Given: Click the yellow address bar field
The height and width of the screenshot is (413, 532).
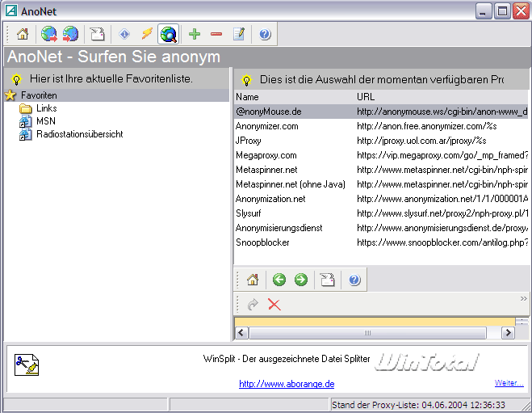Looking at the screenshot, I should coord(375,322).
